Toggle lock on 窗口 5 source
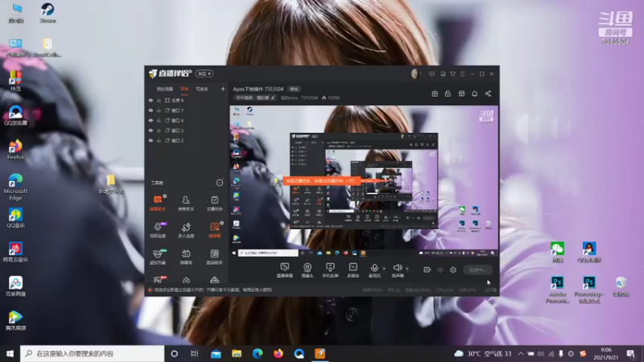The height and width of the screenshot is (362, 644). [159, 130]
